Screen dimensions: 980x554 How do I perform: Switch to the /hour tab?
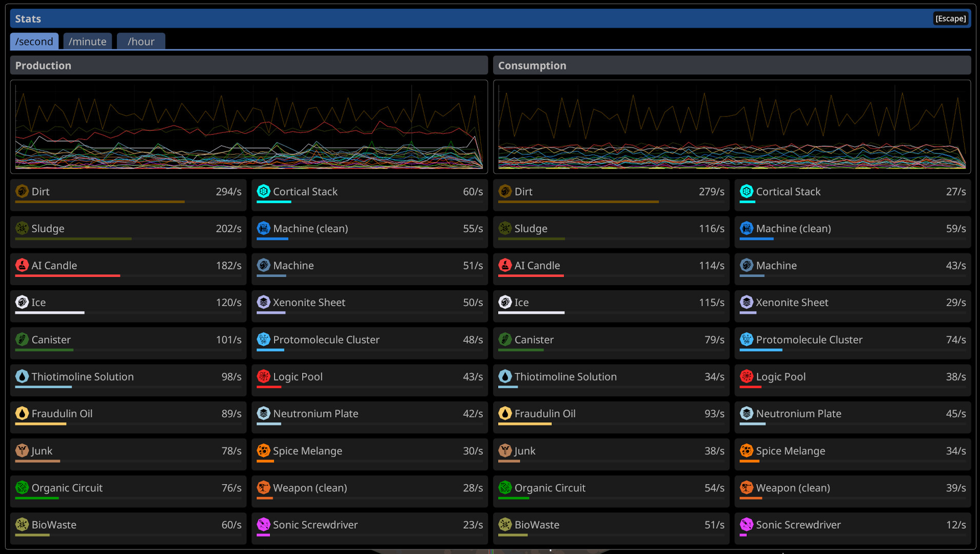[141, 42]
